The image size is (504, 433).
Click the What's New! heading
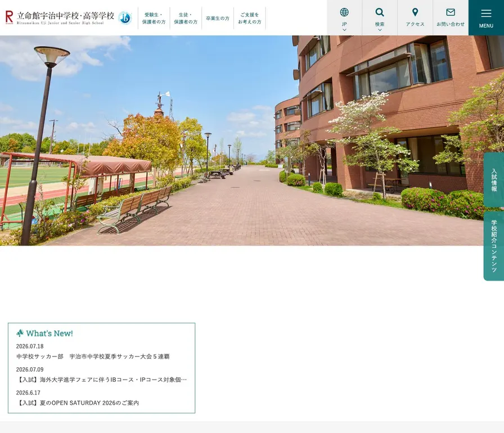coord(49,333)
